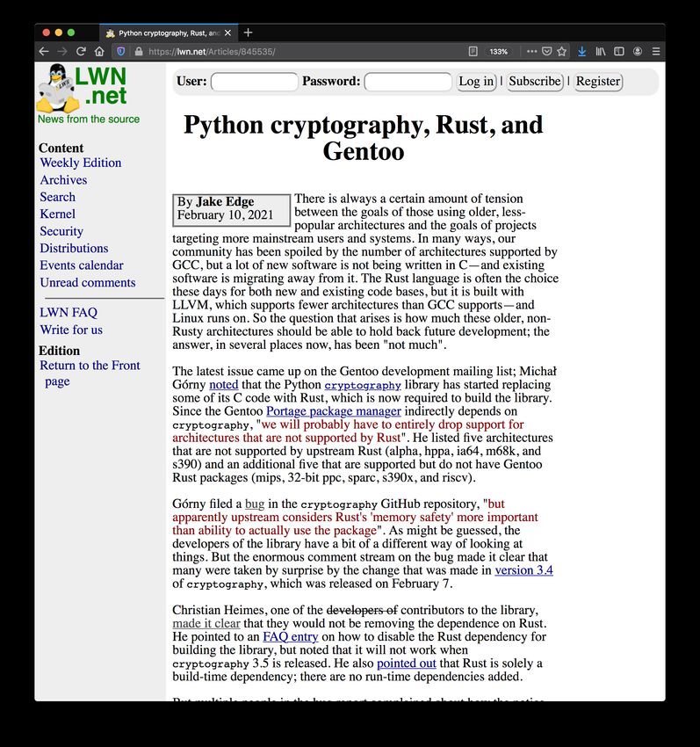Toggle reader view icon in address bar
This screenshot has height=747, width=700.
tap(473, 52)
